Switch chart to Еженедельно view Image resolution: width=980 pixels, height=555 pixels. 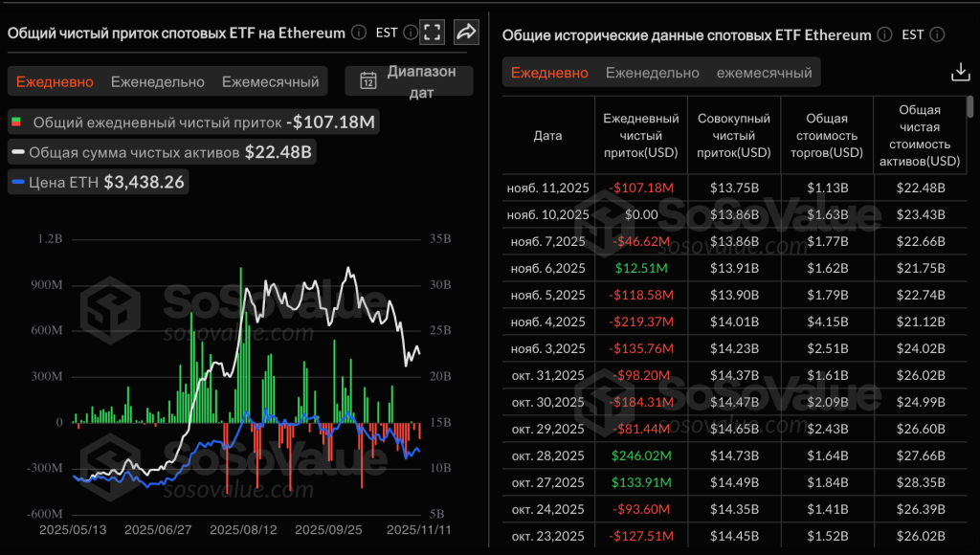(x=158, y=81)
